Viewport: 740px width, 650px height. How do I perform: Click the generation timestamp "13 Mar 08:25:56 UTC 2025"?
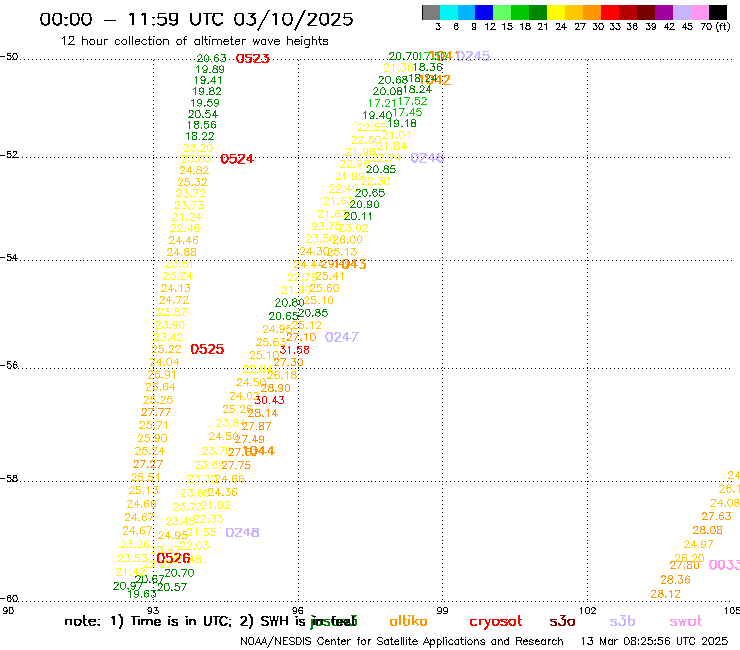(654, 641)
